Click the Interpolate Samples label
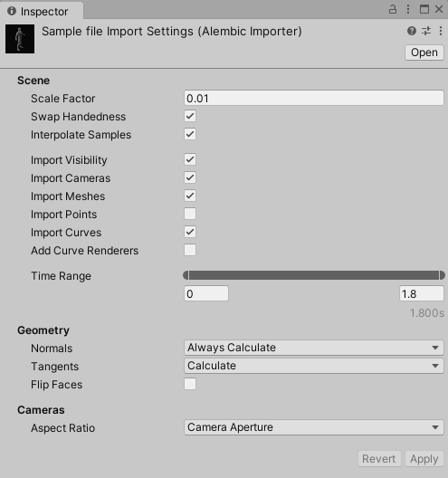Image resolution: width=448 pixels, height=478 pixels. [x=81, y=135]
